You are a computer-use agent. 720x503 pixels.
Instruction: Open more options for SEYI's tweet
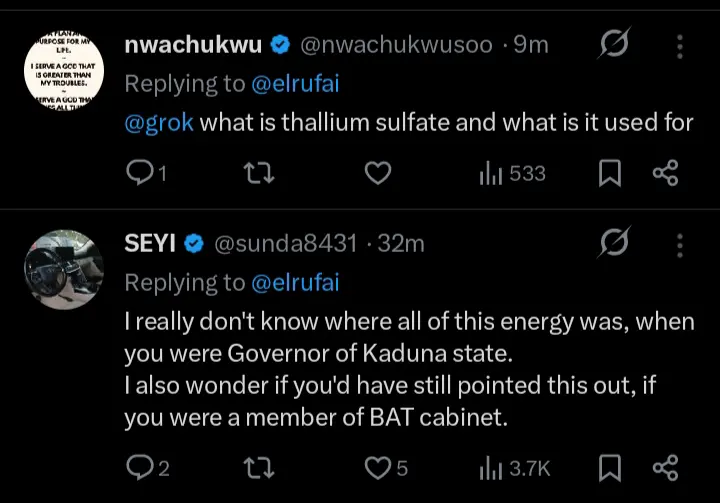pos(681,243)
